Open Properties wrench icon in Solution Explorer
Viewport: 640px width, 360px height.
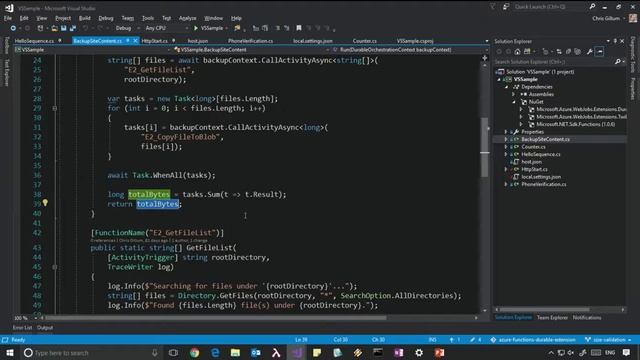pyautogui.click(x=589, y=52)
